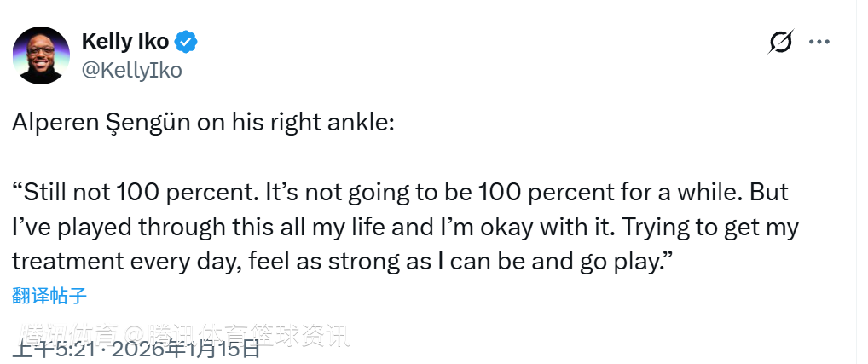
Task: Click the 上午5:21 post time
Action: click(56, 350)
